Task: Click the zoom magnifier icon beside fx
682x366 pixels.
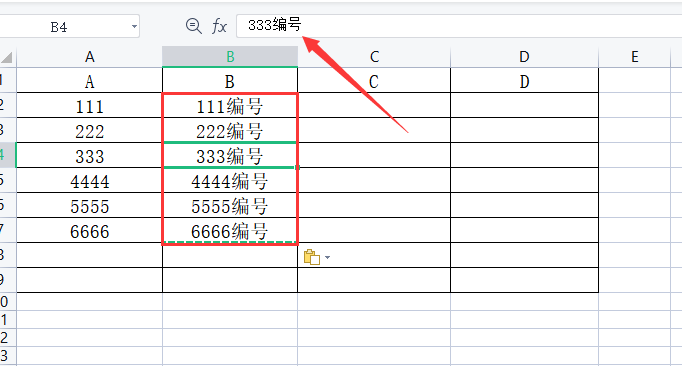Action: [x=194, y=26]
